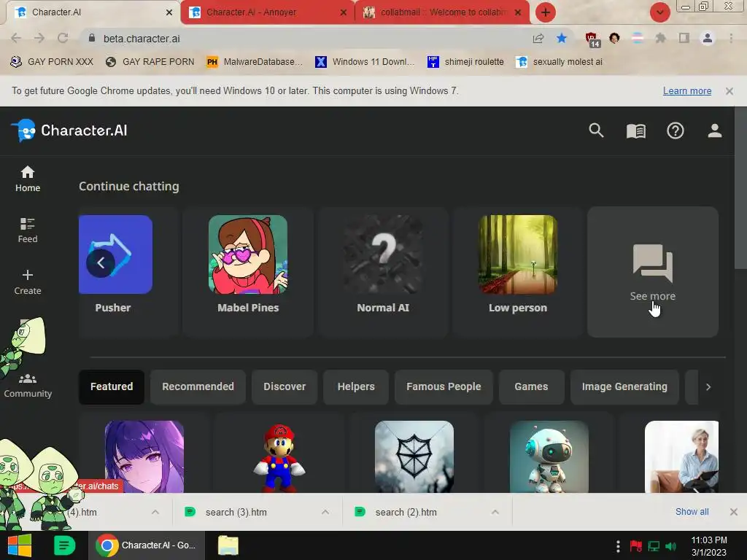The image size is (747, 560).
Task: Open the clock showing 11:03 PM
Action: [x=709, y=546]
